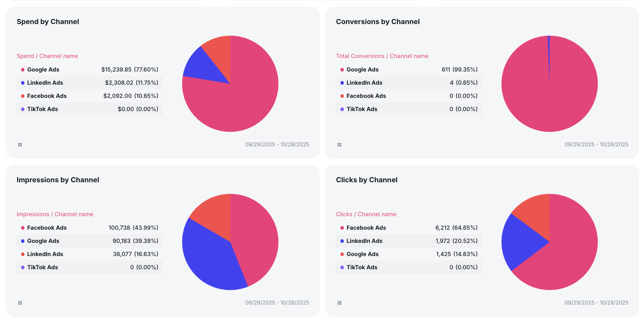Click the integrations icon on Clicks by Channel card
Screen dimensions: 644x321
tap(339, 303)
